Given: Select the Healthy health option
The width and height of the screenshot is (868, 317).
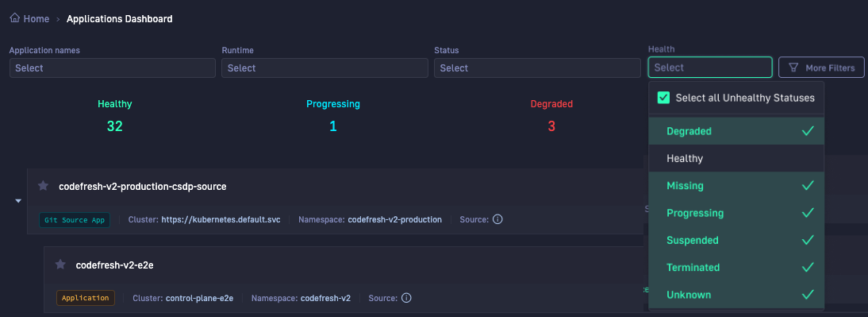Looking at the screenshot, I should point(737,159).
